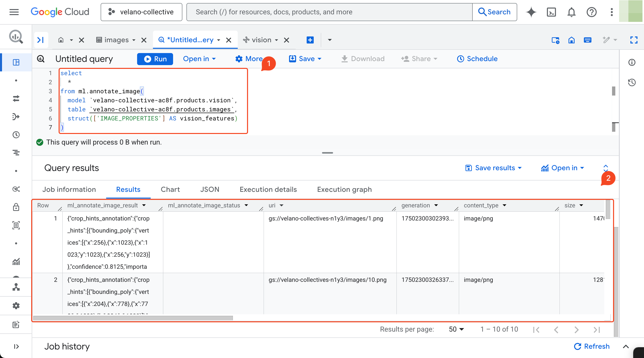This screenshot has height=358, width=644.
Task: Focus the resource search field
Action: tap(330, 12)
